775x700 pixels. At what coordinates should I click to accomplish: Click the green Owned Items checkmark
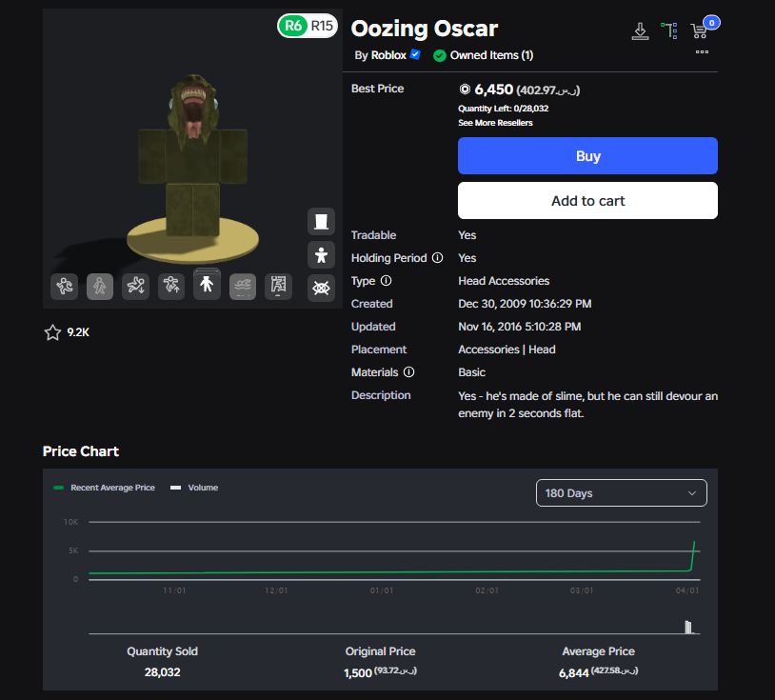pyautogui.click(x=440, y=55)
